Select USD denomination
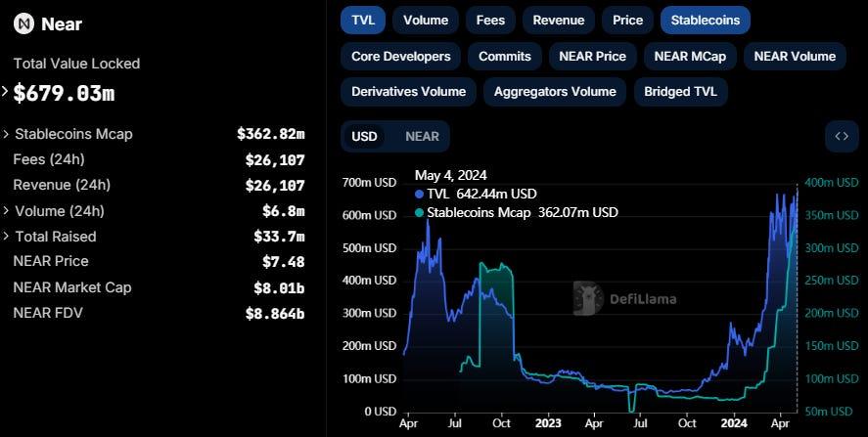This screenshot has height=437, width=868. (x=364, y=136)
